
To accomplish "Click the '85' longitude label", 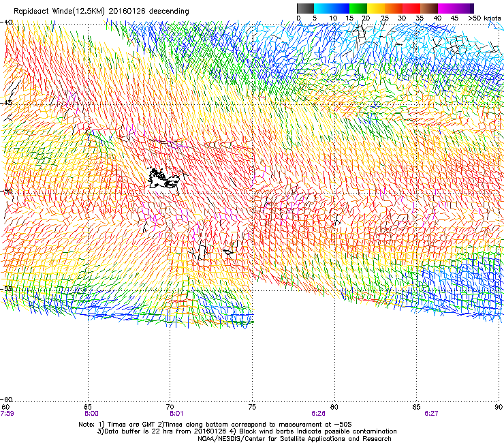I will click(416, 407).
